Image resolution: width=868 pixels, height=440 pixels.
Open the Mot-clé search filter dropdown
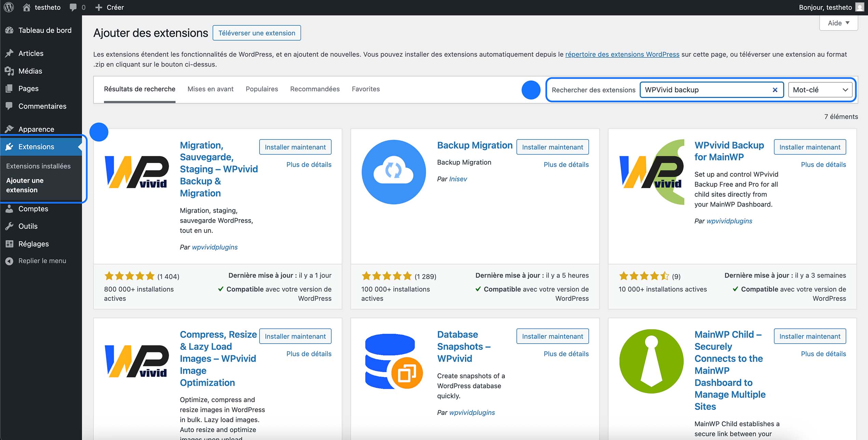820,90
